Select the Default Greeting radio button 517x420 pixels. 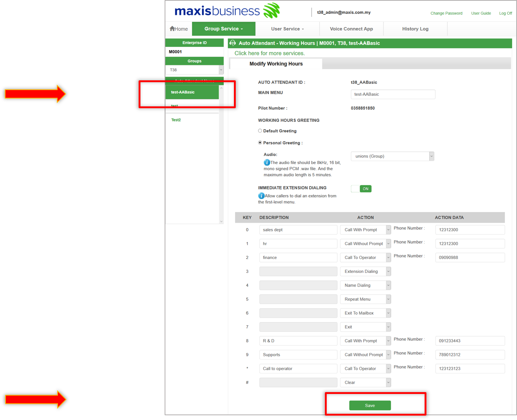coord(260,131)
